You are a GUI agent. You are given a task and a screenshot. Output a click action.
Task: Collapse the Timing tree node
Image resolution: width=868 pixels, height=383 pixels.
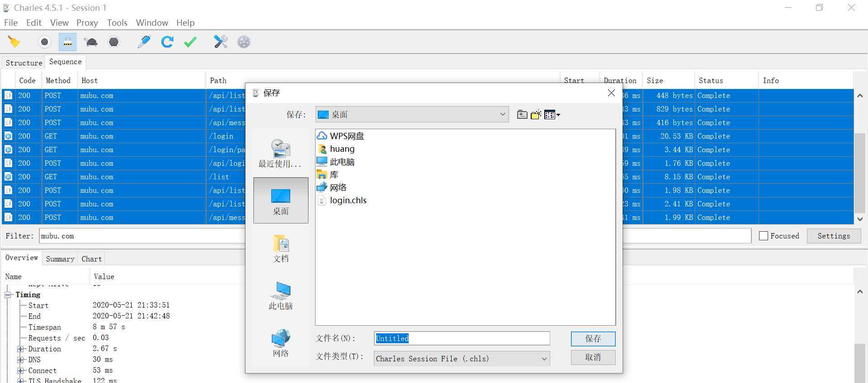(8, 294)
